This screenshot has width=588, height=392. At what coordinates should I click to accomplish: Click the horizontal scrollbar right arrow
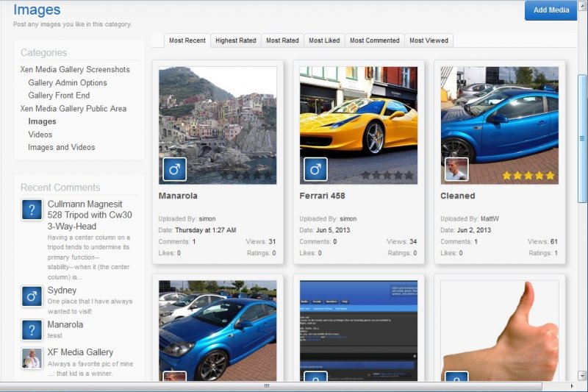[x=572, y=386]
